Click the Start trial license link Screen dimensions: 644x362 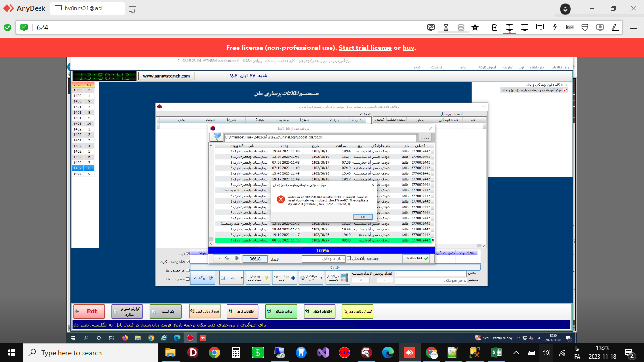(x=365, y=48)
